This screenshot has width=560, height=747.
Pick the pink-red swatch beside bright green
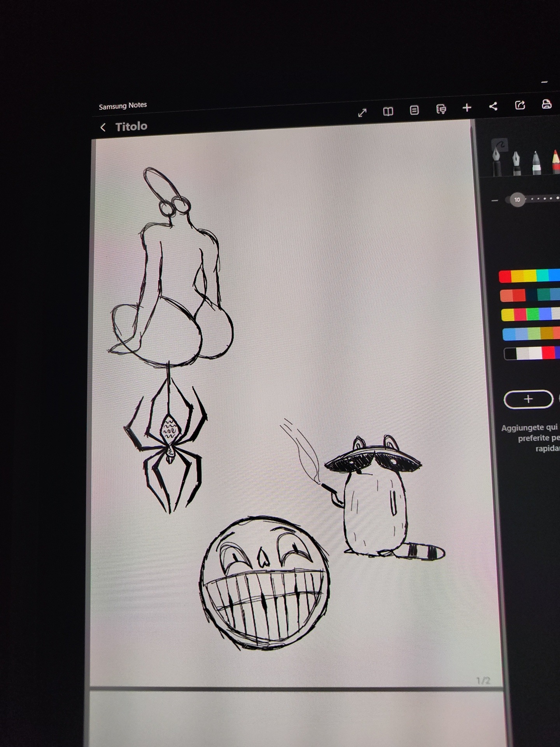coord(520,315)
